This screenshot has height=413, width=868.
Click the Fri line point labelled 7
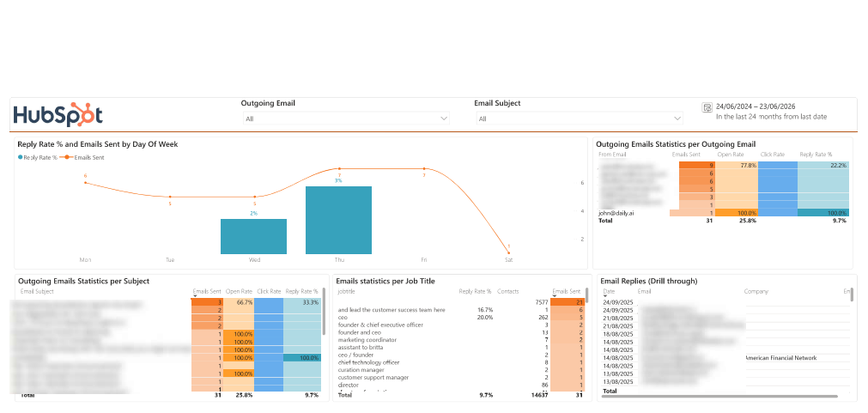[x=424, y=169]
